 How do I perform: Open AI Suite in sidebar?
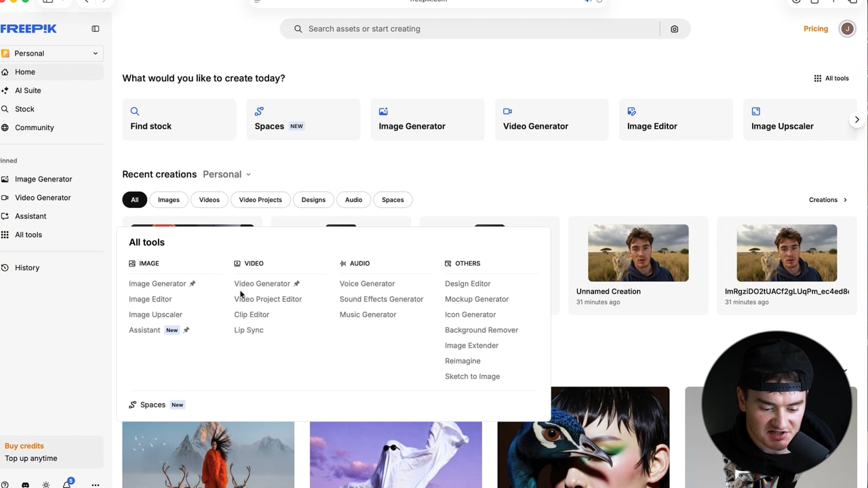pos(52,90)
